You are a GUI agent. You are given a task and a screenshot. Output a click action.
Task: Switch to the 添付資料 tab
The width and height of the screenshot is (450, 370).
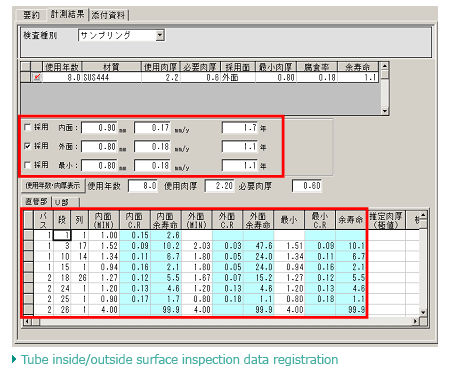point(108,15)
